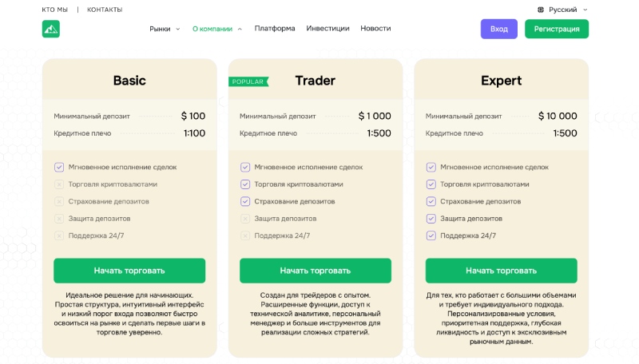The width and height of the screenshot is (639, 364).
Task: Click the crossed-out icon next to Basic's Страхование депозитов
Action: (x=59, y=201)
